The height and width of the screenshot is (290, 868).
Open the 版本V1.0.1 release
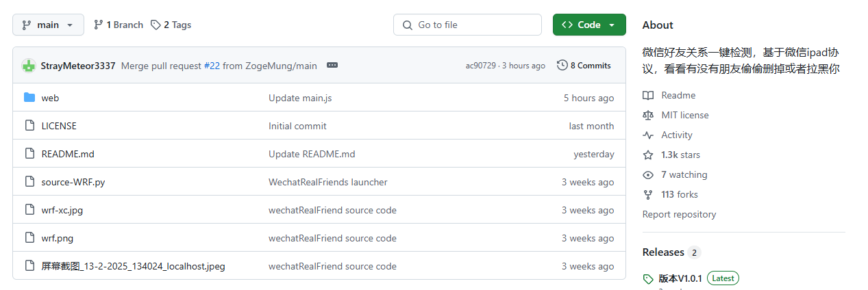pos(680,278)
